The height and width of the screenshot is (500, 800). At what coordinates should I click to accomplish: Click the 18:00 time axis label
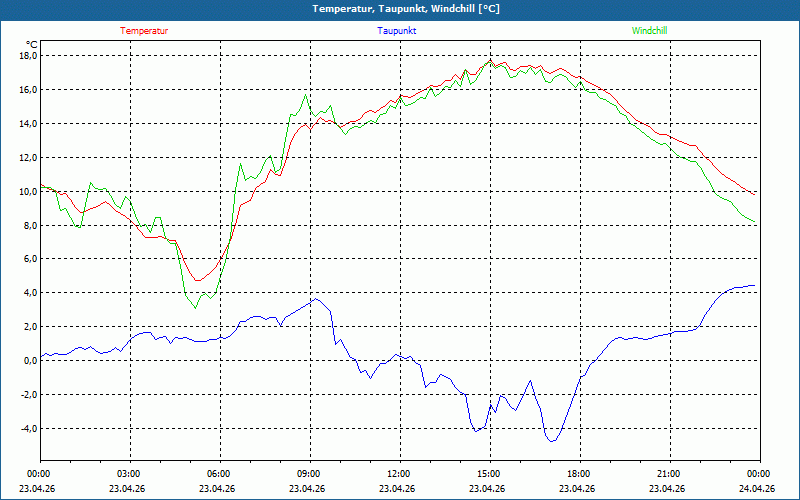[x=580, y=474]
